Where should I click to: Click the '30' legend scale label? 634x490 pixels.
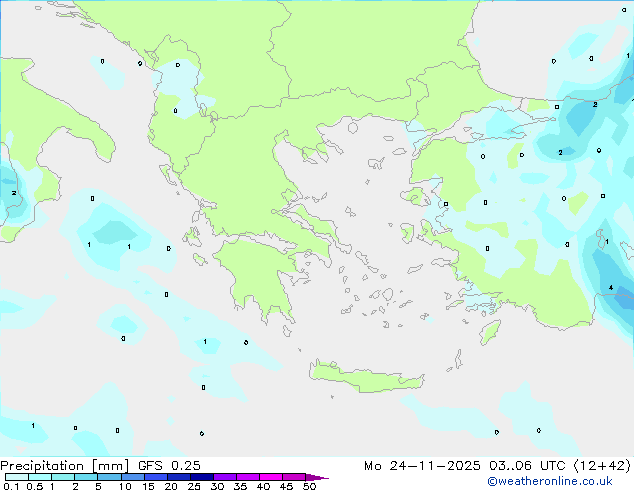(217, 486)
